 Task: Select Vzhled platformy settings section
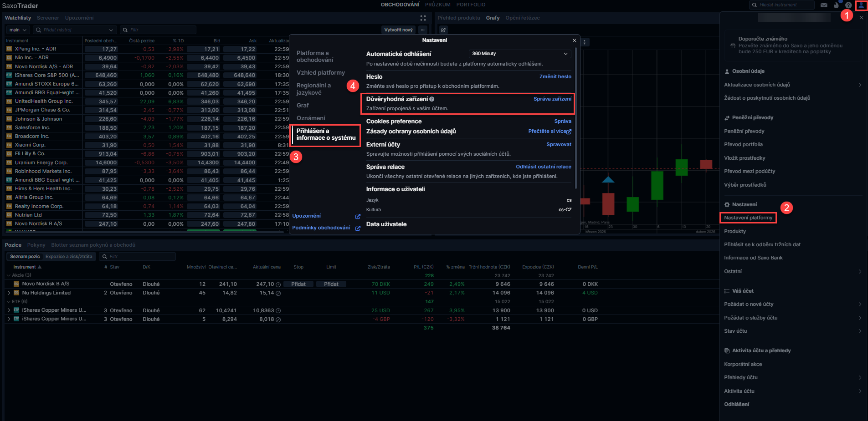point(320,73)
